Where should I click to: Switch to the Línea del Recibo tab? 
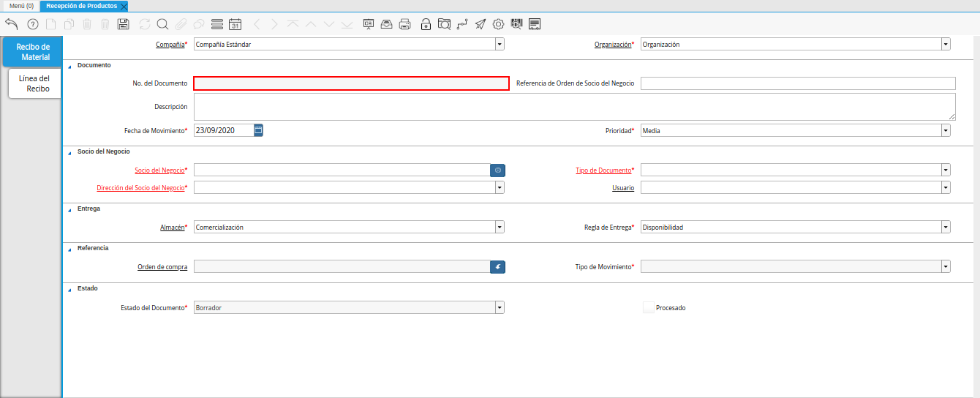[x=34, y=83]
